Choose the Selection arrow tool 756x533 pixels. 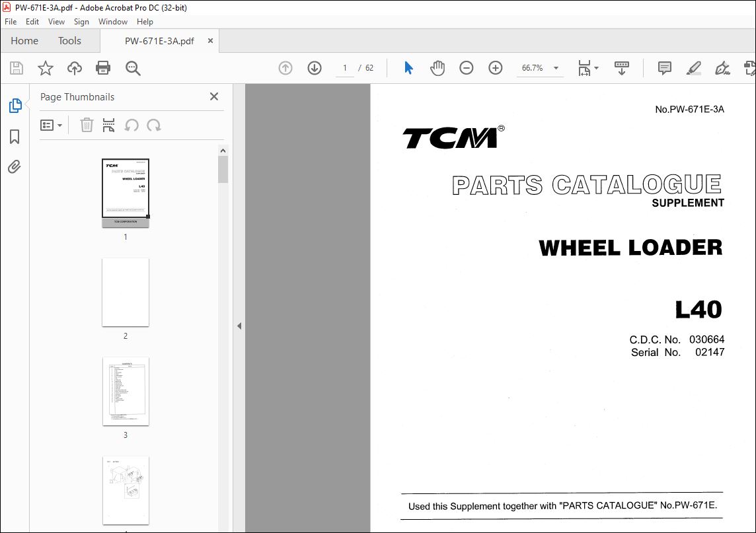point(408,68)
